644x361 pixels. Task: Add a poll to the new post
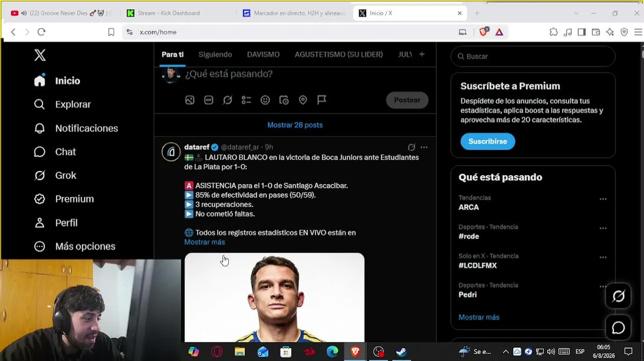pos(246,100)
